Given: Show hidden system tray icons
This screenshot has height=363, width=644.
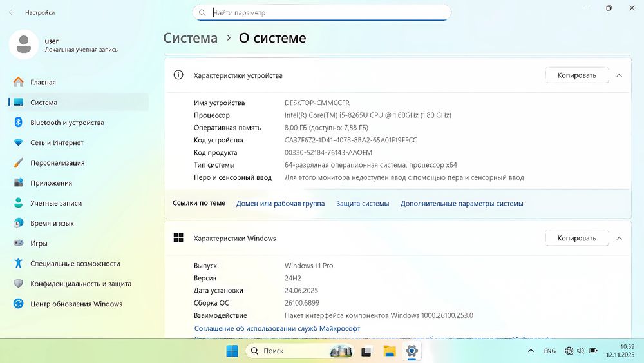Looking at the screenshot, I should click(x=531, y=351).
